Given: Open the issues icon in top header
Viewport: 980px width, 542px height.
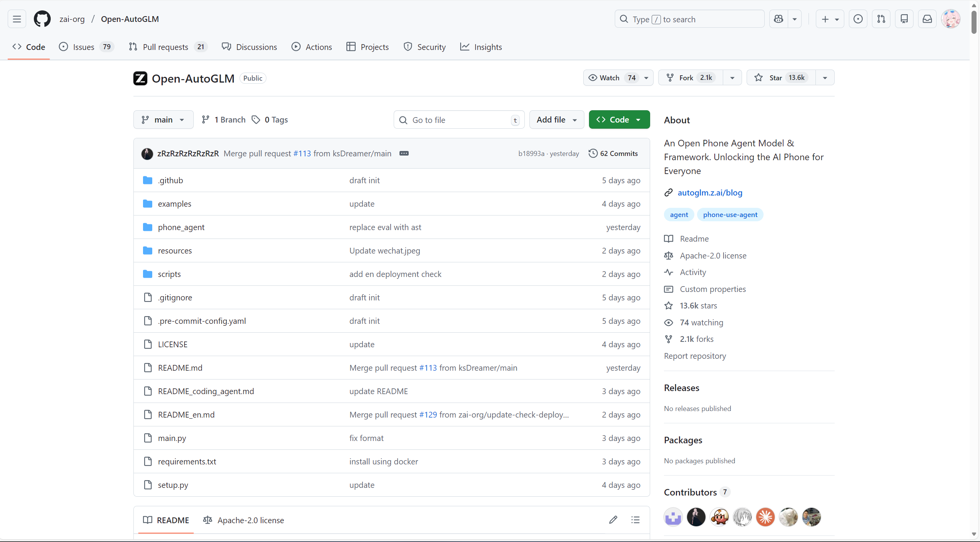Looking at the screenshot, I should point(858,19).
